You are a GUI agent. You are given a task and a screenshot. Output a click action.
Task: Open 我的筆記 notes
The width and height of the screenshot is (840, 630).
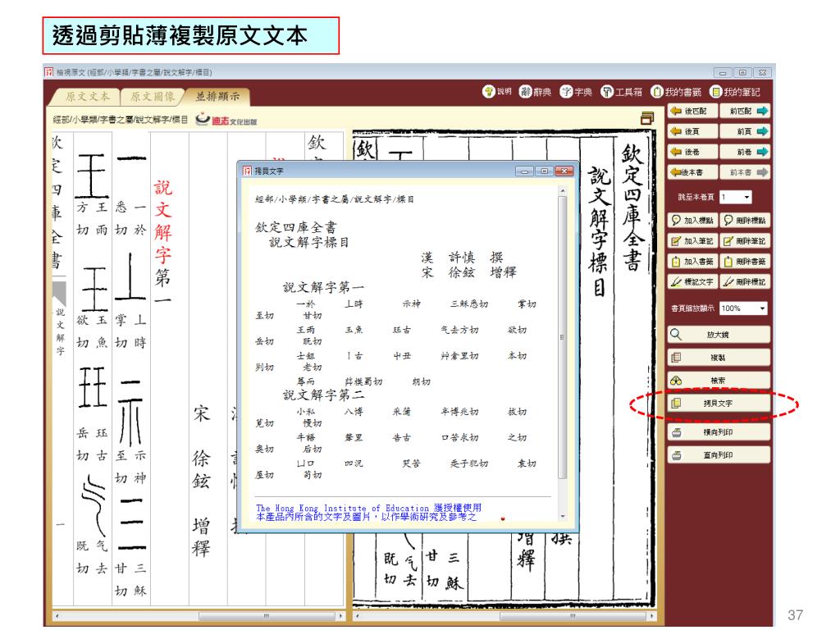point(735,92)
